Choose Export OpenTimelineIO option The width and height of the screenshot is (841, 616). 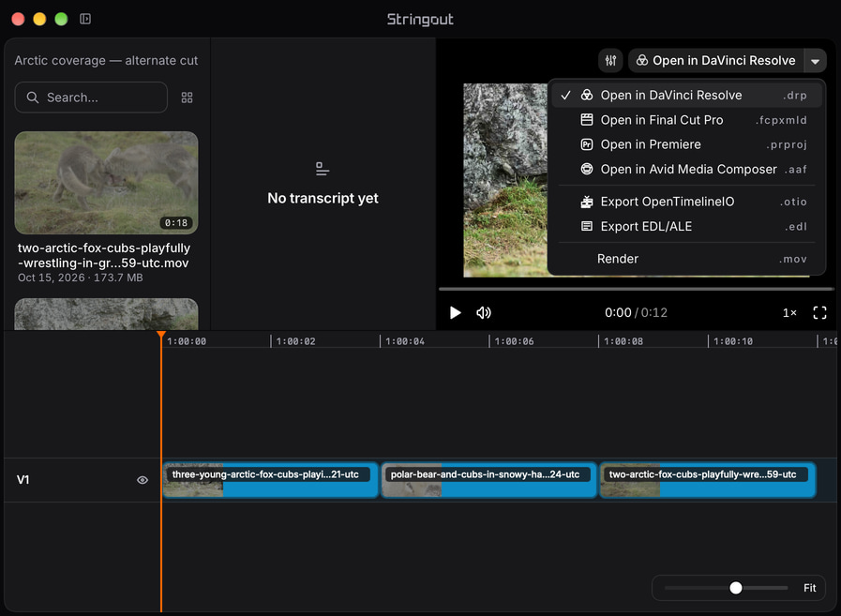tap(686, 202)
